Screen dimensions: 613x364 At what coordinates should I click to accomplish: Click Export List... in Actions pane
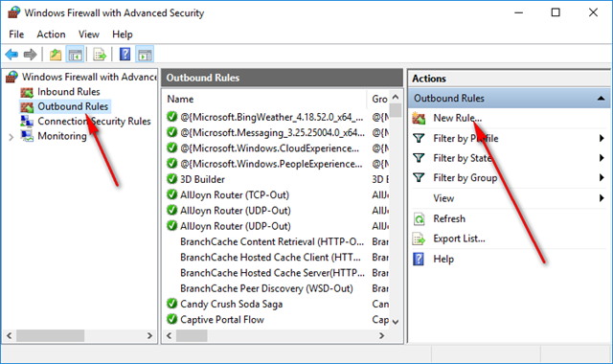point(459,239)
